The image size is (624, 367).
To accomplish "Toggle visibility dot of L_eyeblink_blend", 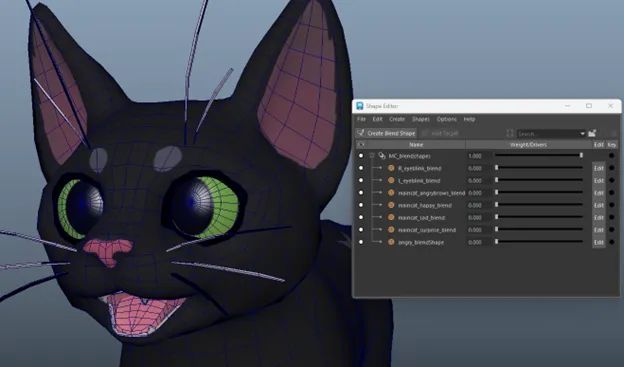I will click(x=361, y=180).
